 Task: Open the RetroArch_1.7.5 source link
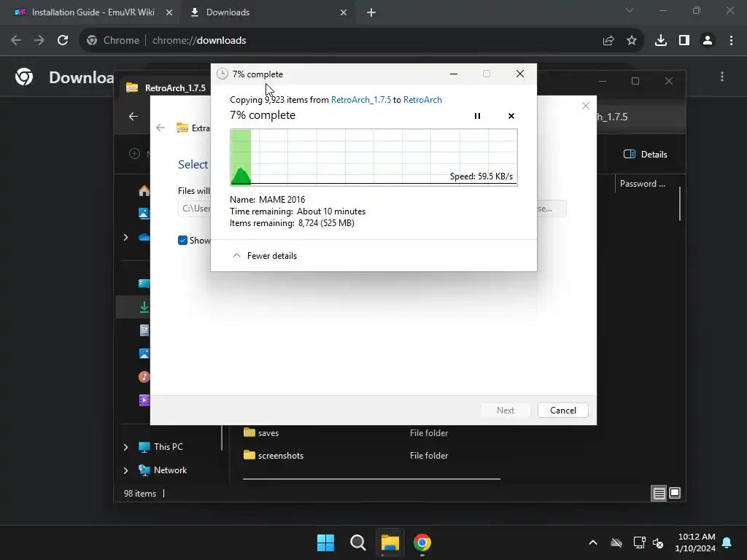tap(360, 99)
